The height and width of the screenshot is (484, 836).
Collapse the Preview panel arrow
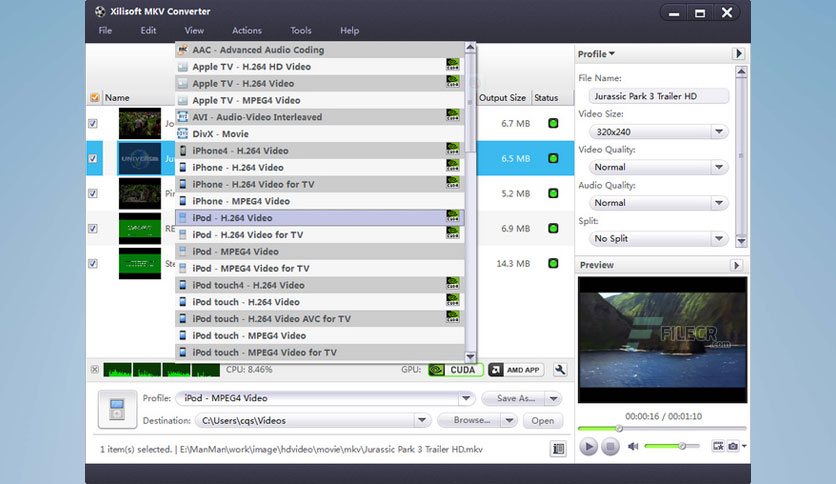coord(736,265)
